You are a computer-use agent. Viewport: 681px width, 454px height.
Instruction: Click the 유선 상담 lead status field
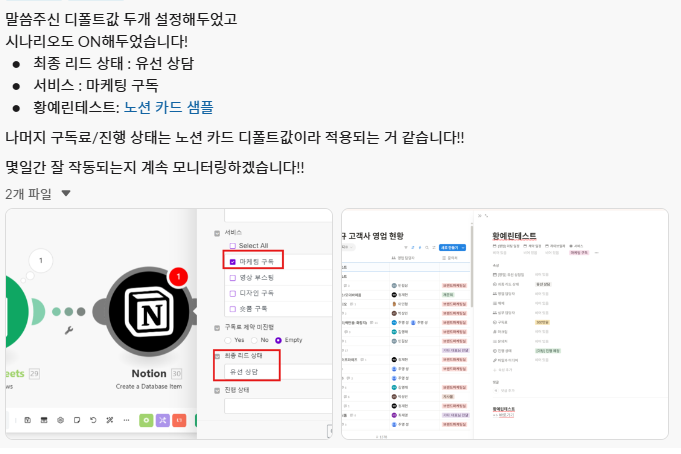(x=278, y=372)
